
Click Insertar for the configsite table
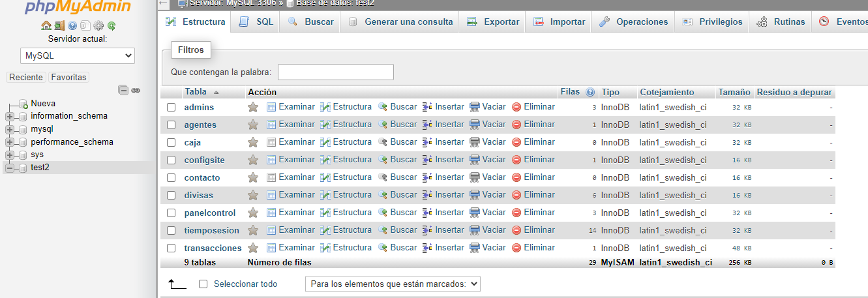click(x=443, y=159)
